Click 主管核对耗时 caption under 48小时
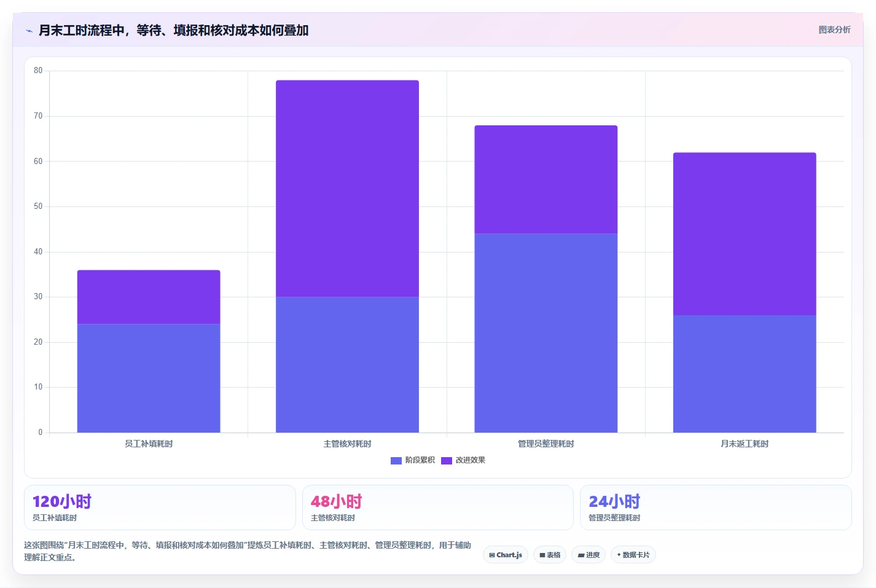The image size is (876, 588). point(333,518)
